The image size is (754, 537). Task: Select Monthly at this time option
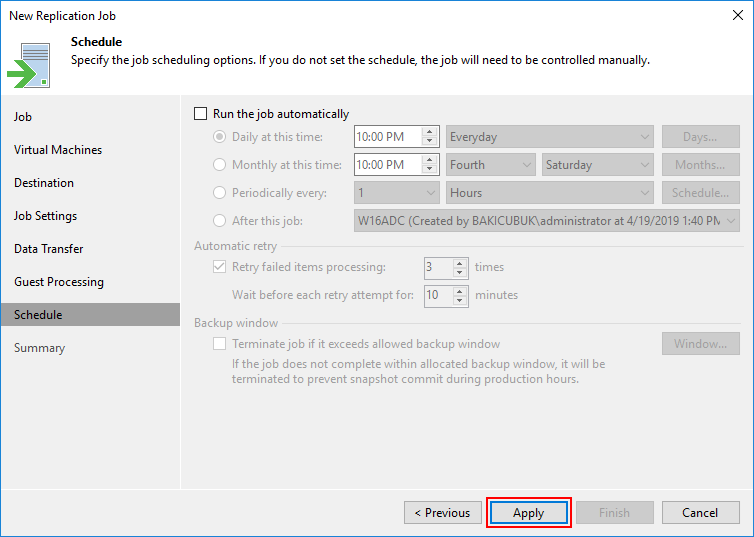pos(219,165)
